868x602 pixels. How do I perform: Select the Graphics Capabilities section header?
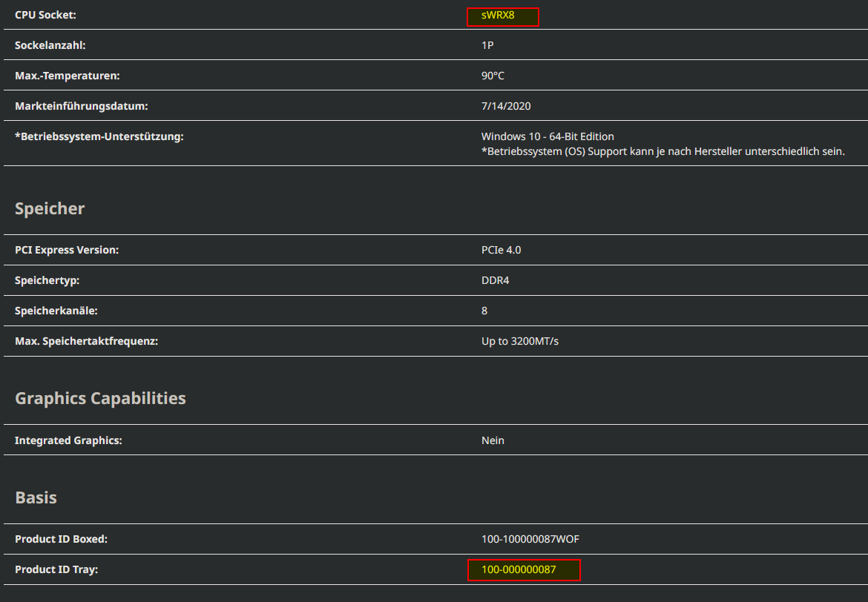(x=100, y=398)
